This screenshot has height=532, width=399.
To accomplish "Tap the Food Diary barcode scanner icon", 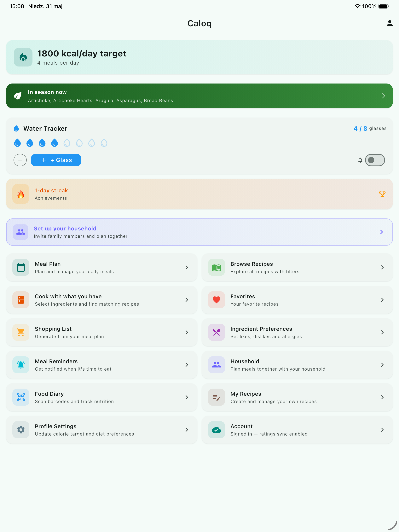I will coord(21,397).
